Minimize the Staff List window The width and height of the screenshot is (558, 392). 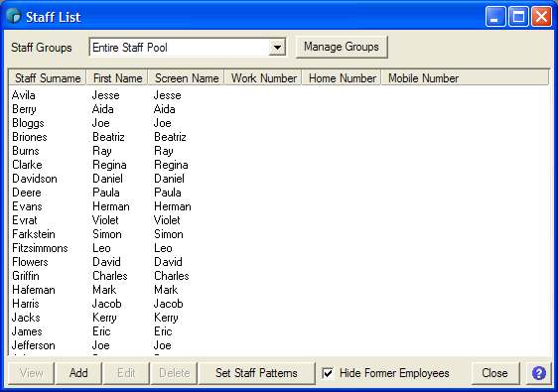tap(495, 17)
